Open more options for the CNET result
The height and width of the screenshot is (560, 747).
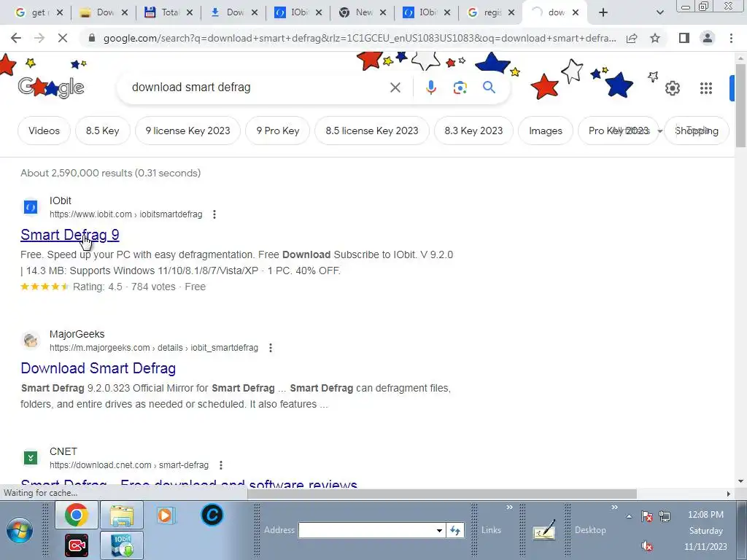click(220, 464)
